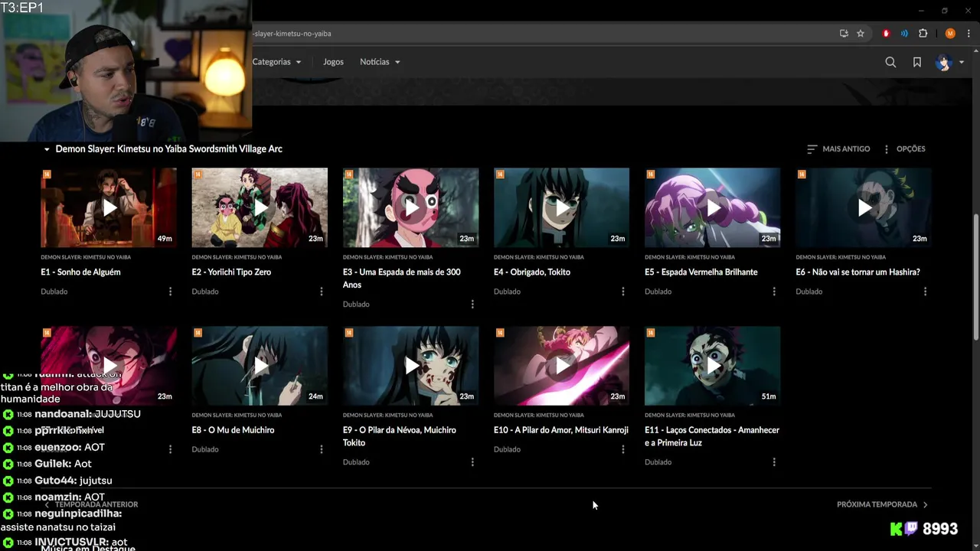The height and width of the screenshot is (551, 980).
Task: Open three-dot options for E8 O Mu de Muichiro
Action: pos(322,449)
